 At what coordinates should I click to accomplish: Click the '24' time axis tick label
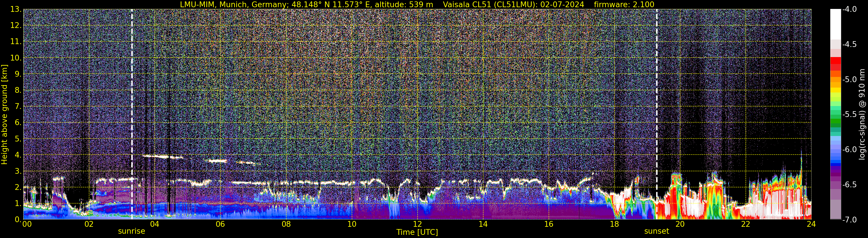811,224
